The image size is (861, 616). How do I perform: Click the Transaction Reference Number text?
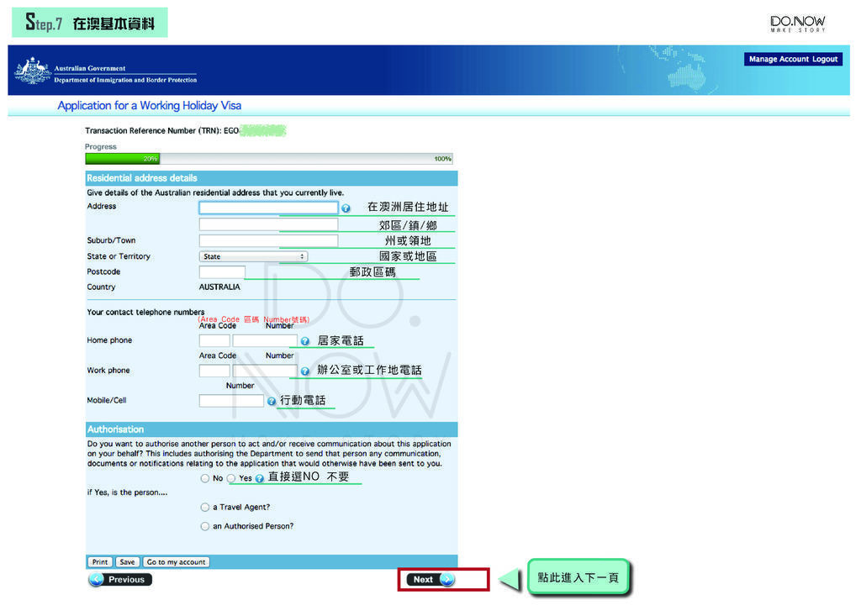(162, 130)
